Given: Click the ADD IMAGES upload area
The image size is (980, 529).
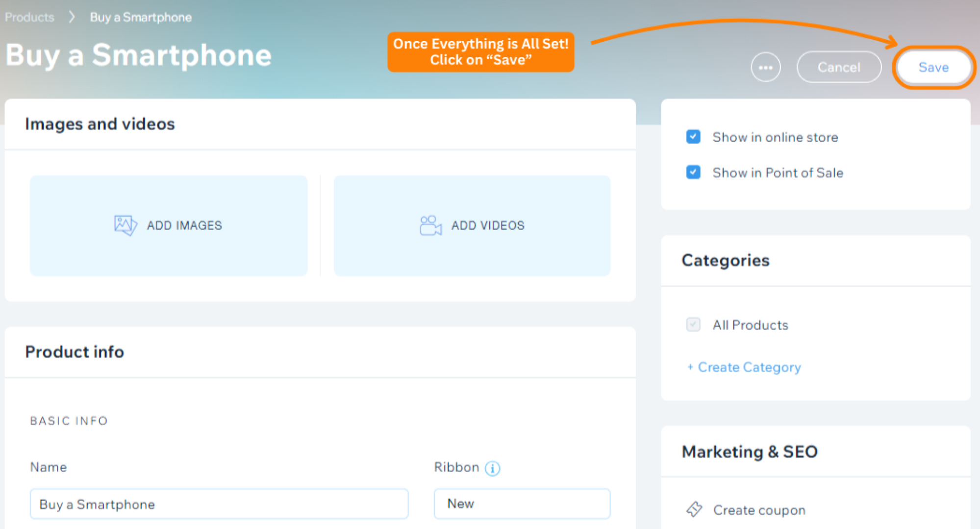Looking at the screenshot, I should pyautogui.click(x=169, y=226).
